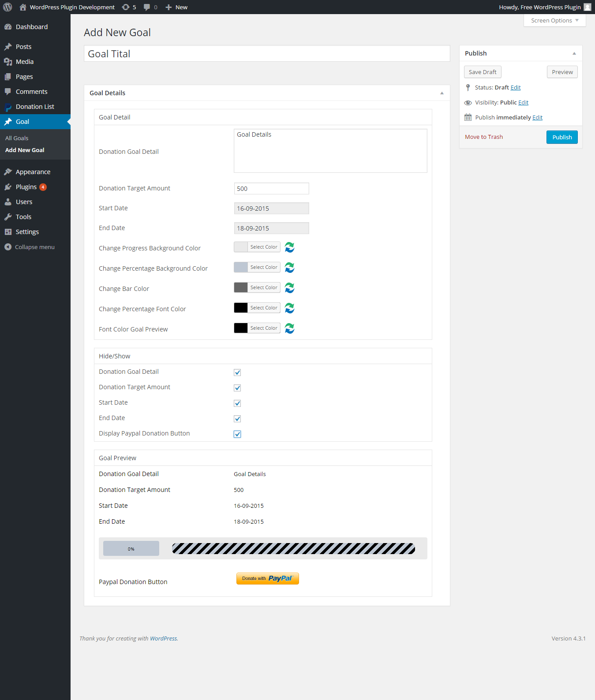This screenshot has width=595, height=700.
Task: Click the status key icon
Action: pos(468,88)
